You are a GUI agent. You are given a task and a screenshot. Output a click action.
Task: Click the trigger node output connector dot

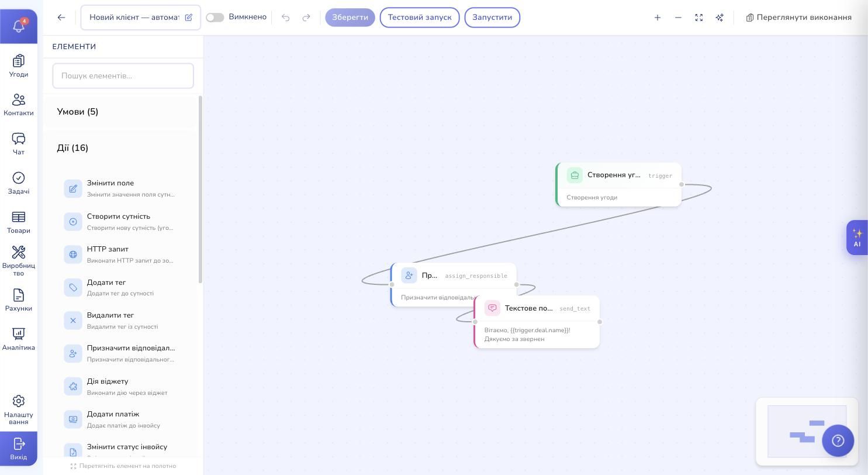coord(682,184)
